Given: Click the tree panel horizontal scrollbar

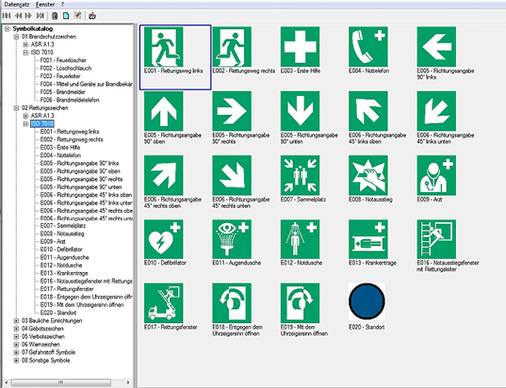Looking at the screenshot, I should coord(67,382).
